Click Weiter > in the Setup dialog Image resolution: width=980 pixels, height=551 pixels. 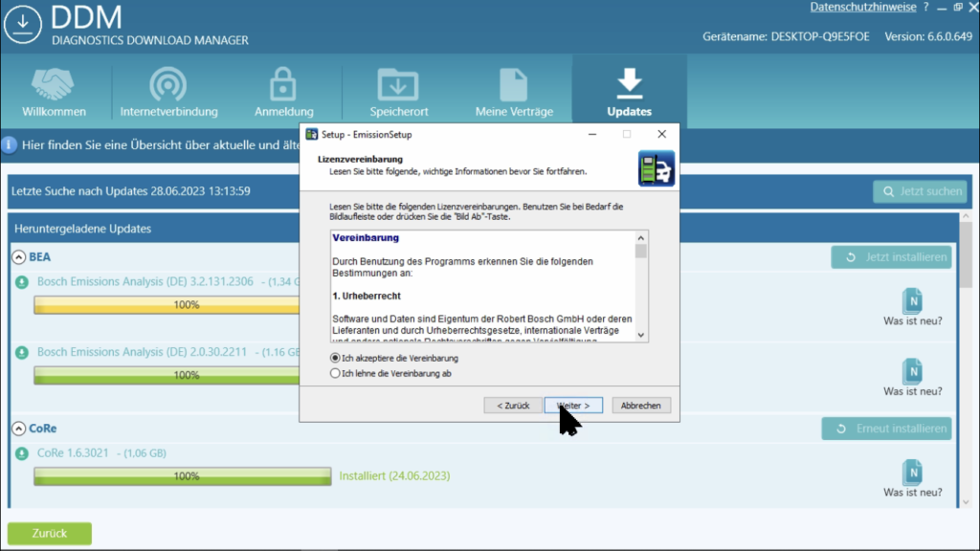(573, 406)
